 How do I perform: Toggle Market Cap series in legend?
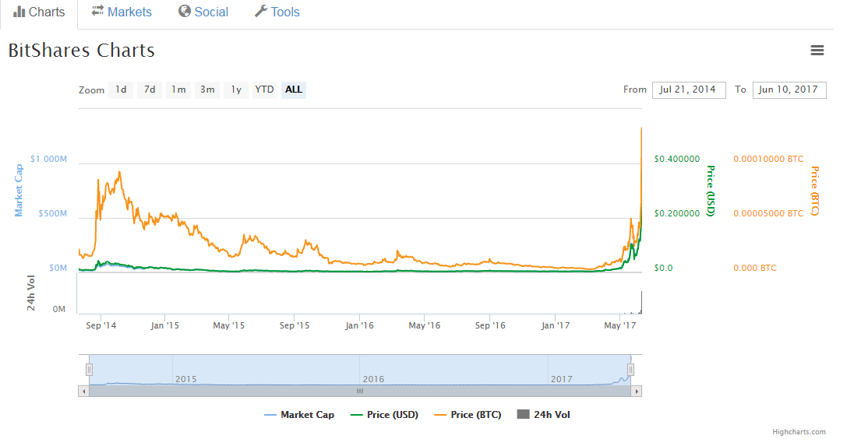pyautogui.click(x=299, y=415)
